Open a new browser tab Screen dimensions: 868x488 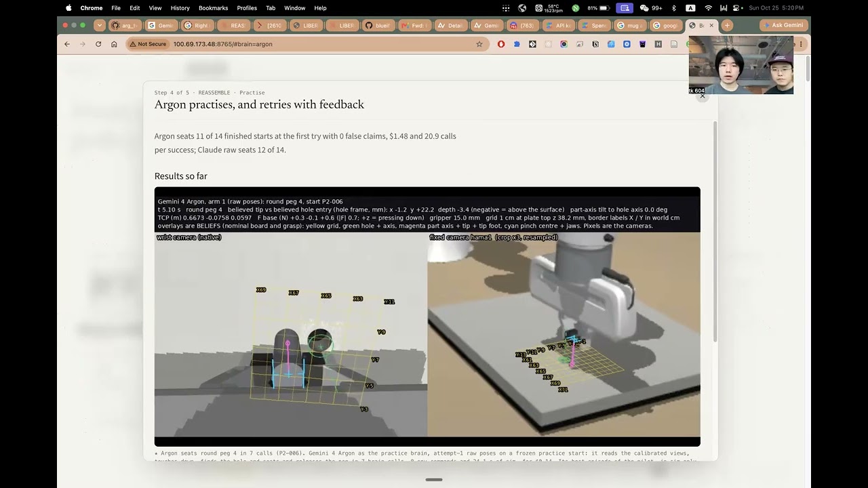tap(727, 26)
